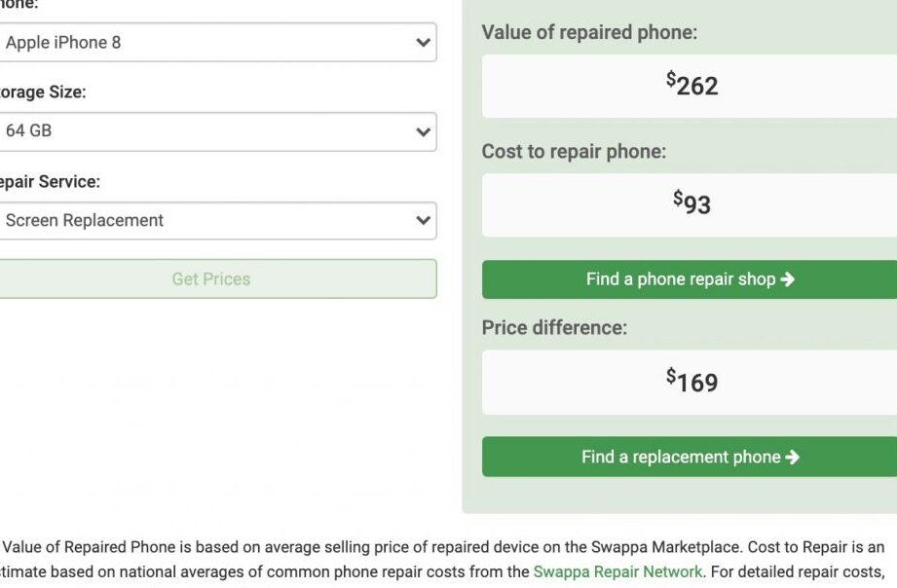Click the "Storage Size:" field label
The image size is (897, 588).
42,92
